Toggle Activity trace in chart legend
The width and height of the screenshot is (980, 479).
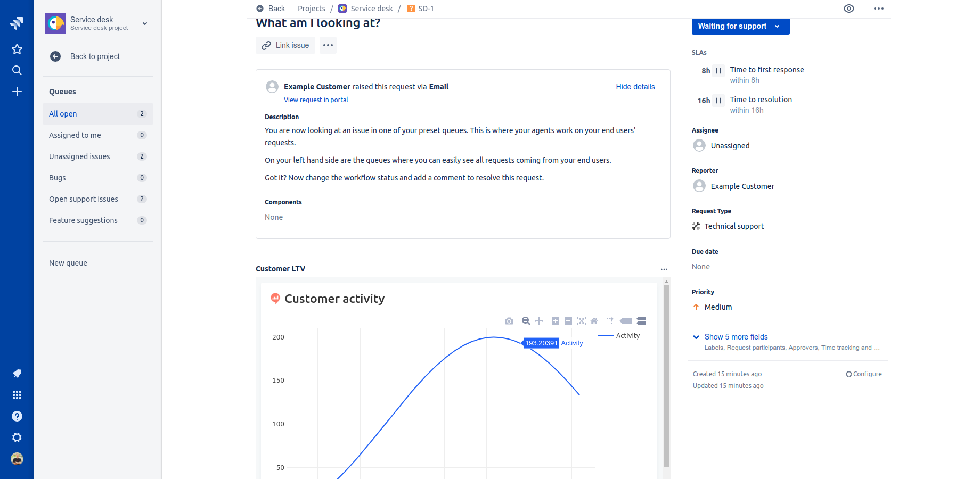(x=627, y=336)
